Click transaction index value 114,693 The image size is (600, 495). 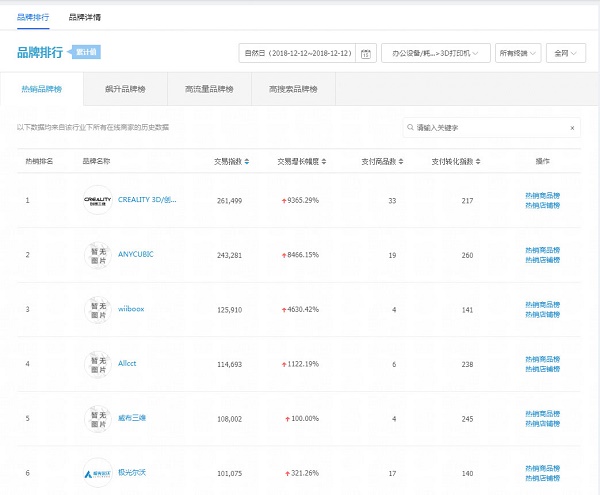click(x=230, y=365)
